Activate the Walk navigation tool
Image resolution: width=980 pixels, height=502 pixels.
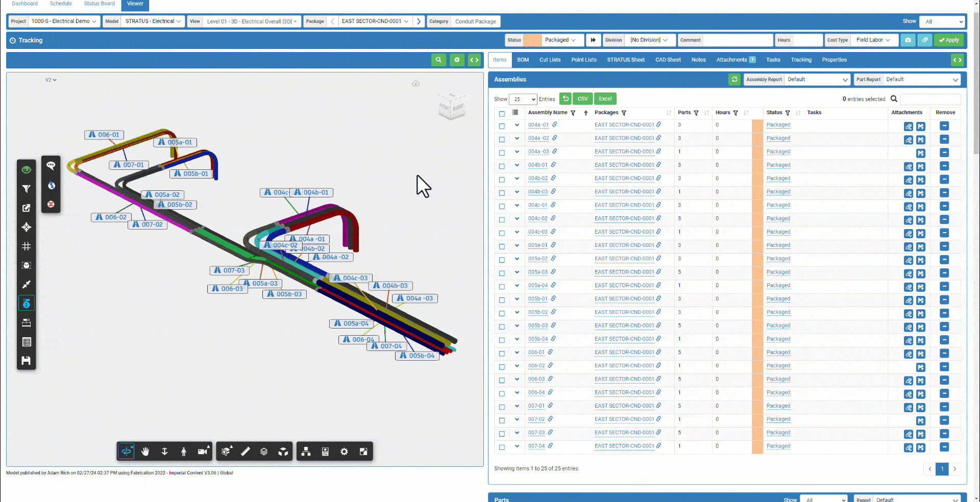183,451
